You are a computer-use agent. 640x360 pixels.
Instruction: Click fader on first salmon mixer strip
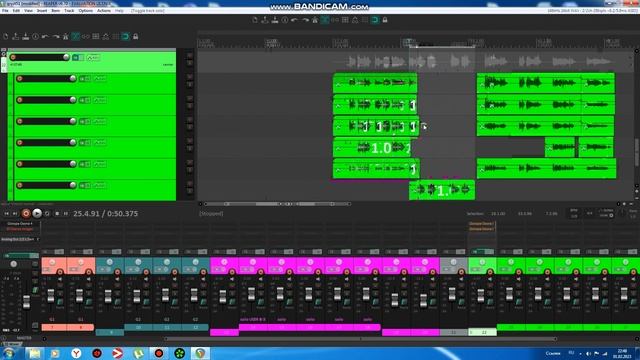pos(51,296)
